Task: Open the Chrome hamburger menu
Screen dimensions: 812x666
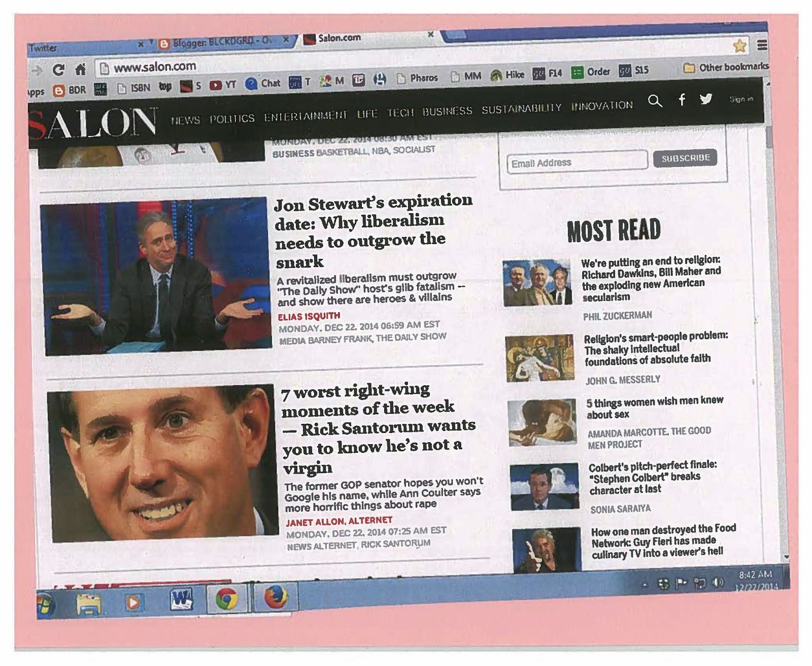Action: point(762,45)
